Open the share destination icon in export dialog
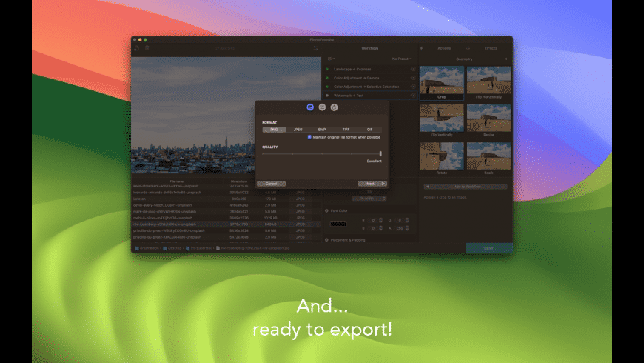The width and height of the screenshot is (644, 363). coord(334,107)
